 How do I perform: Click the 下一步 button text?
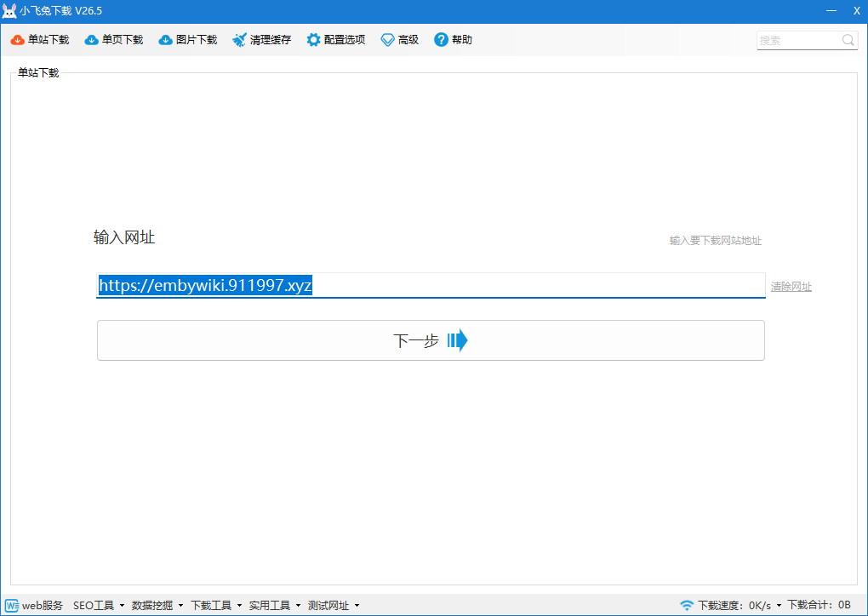click(416, 340)
